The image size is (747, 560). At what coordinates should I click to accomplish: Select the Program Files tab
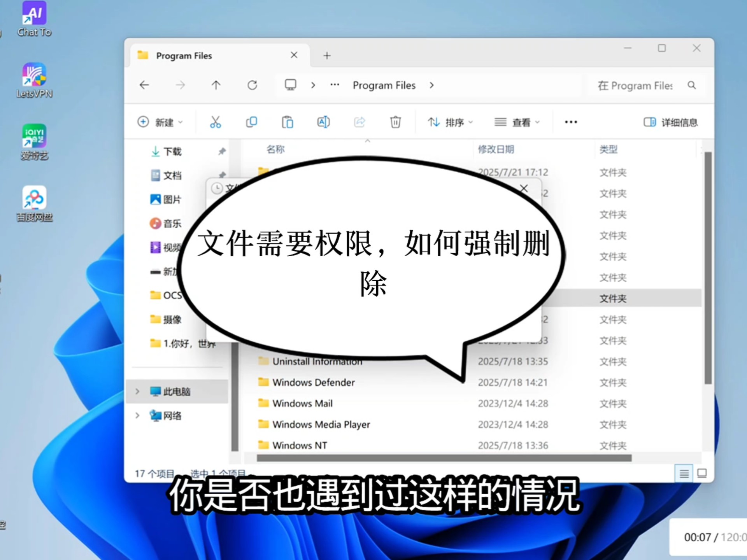click(x=184, y=56)
